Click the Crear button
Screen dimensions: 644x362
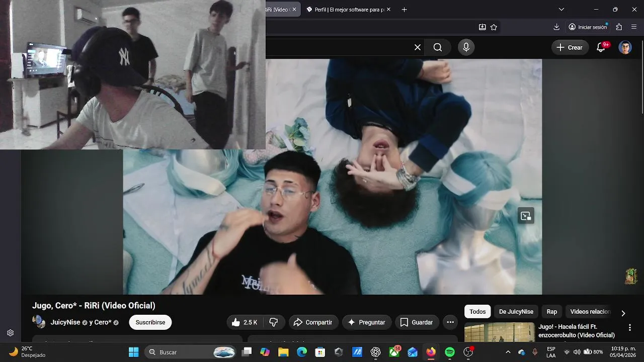coord(570,47)
